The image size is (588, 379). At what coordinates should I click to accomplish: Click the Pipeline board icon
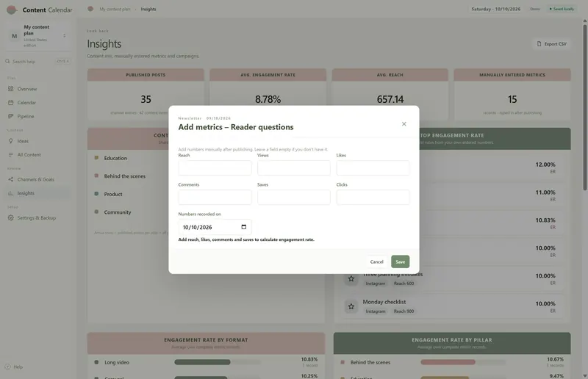10,116
